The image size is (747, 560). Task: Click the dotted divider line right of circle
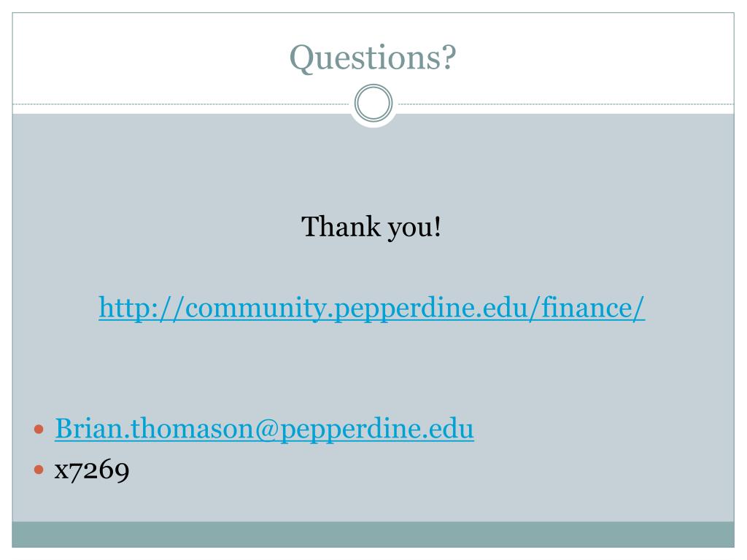[564, 104]
